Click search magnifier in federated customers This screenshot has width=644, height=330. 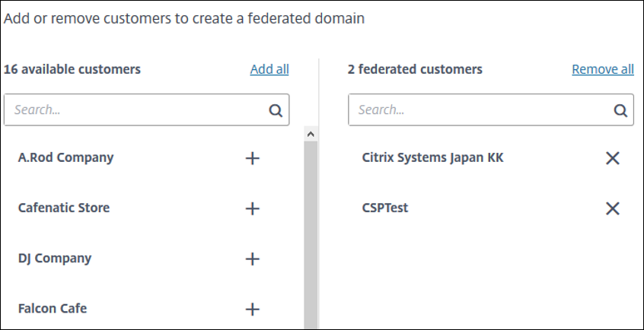click(620, 110)
